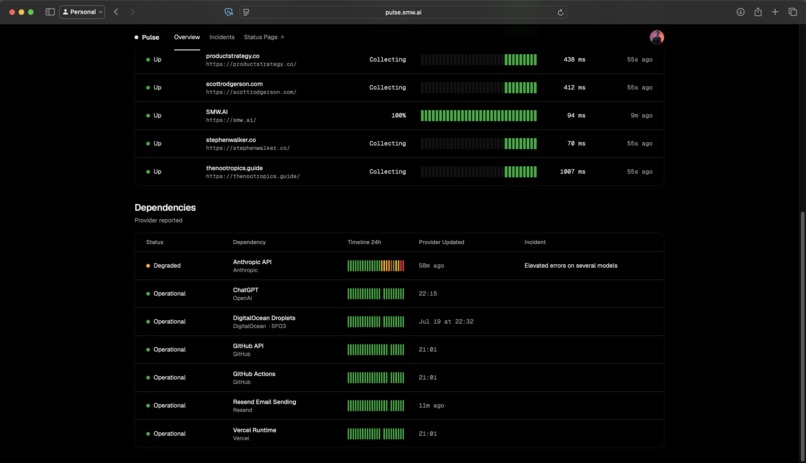Viewport: 806px width, 463px height.
Task: Open the SMW.AI monitor
Action: click(399, 116)
